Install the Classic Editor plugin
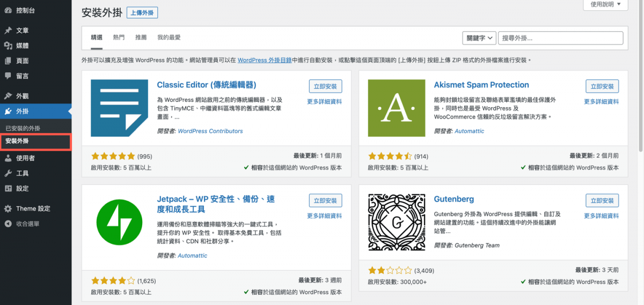 point(325,86)
